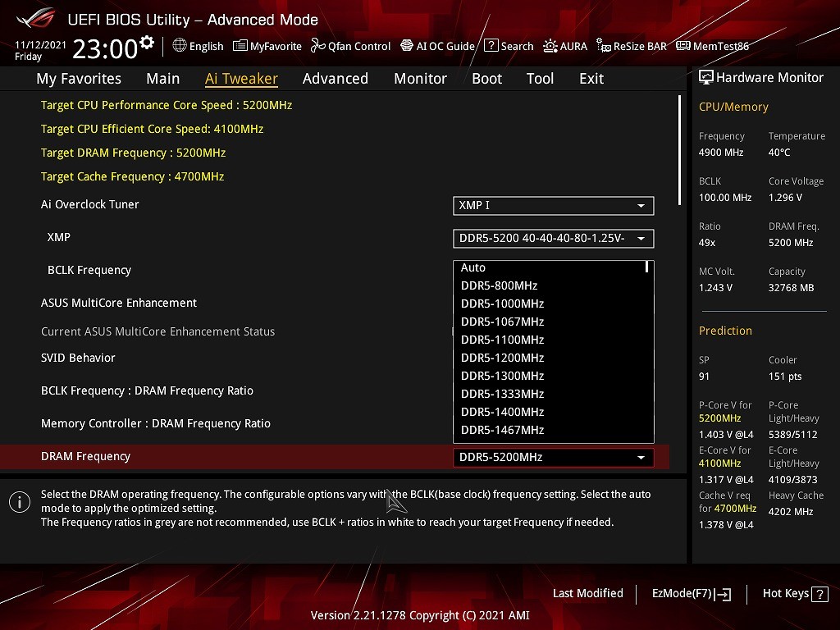Click the Last Modified button
The width and height of the screenshot is (840, 630).
pos(587,593)
